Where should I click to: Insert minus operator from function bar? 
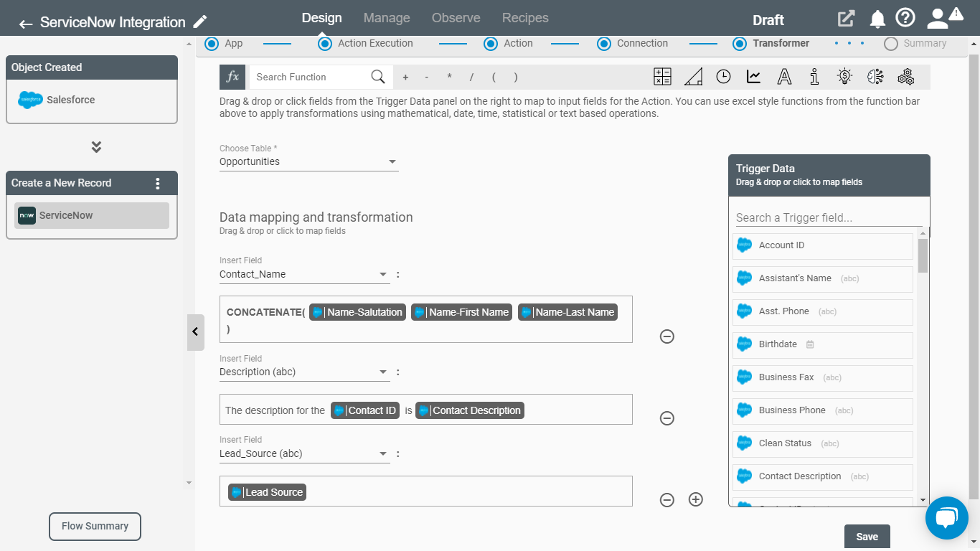[x=427, y=77]
